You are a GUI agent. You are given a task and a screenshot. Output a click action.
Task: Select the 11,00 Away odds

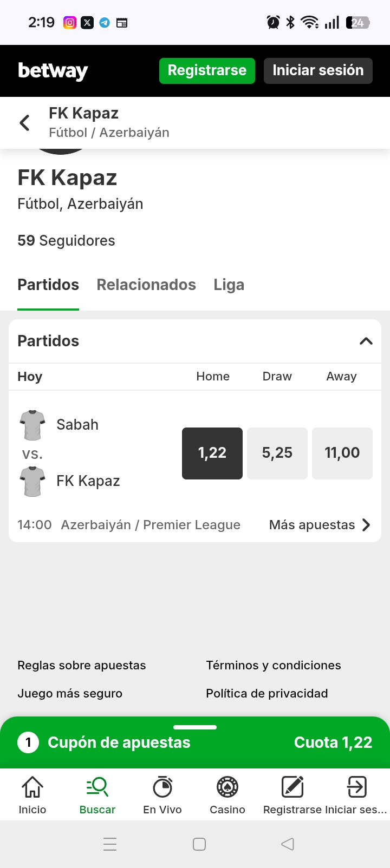pyautogui.click(x=342, y=453)
